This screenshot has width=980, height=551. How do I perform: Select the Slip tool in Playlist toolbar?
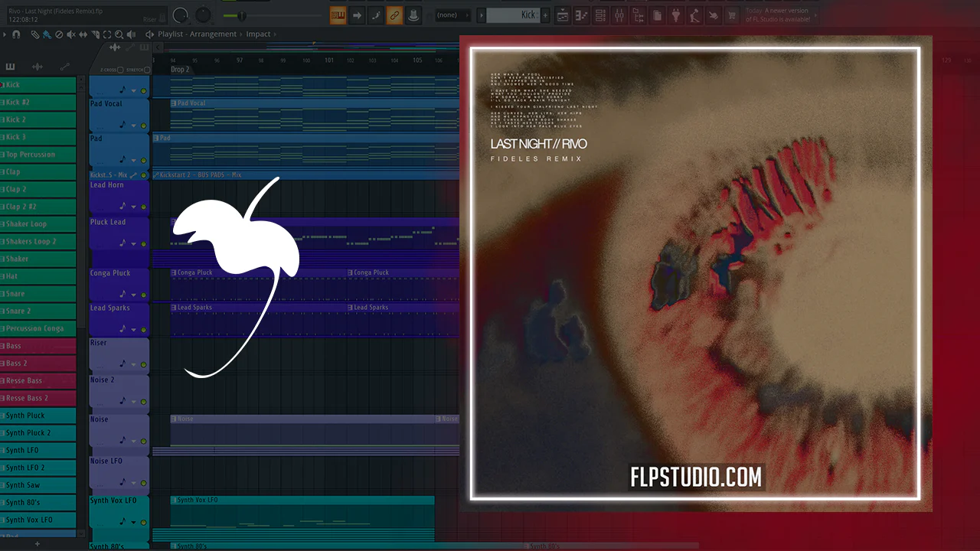83,34
